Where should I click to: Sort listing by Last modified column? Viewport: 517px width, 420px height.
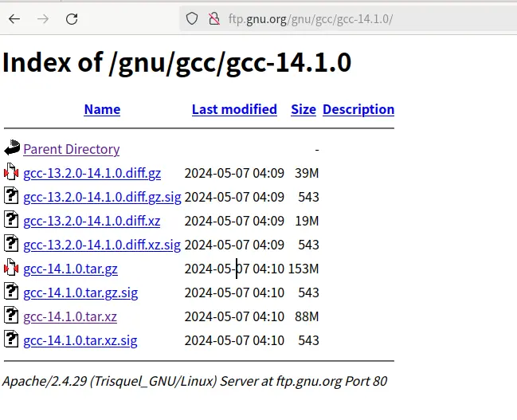point(234,109)
